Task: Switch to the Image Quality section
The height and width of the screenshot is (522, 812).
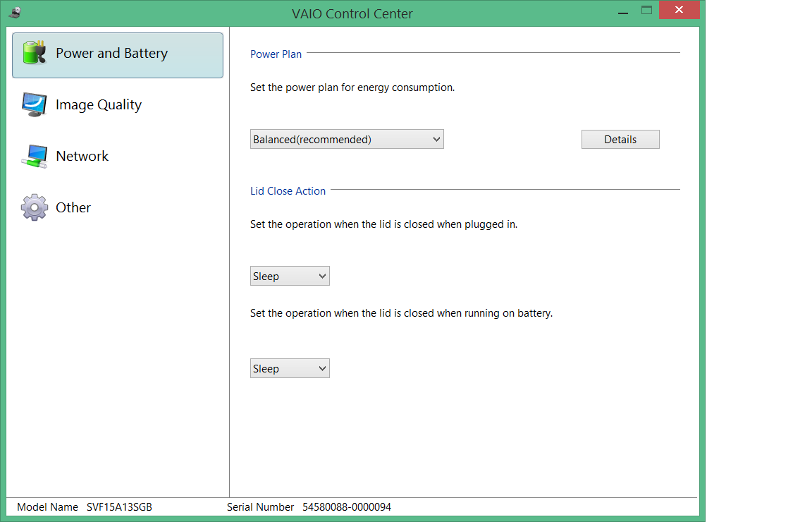Action: 118,104
